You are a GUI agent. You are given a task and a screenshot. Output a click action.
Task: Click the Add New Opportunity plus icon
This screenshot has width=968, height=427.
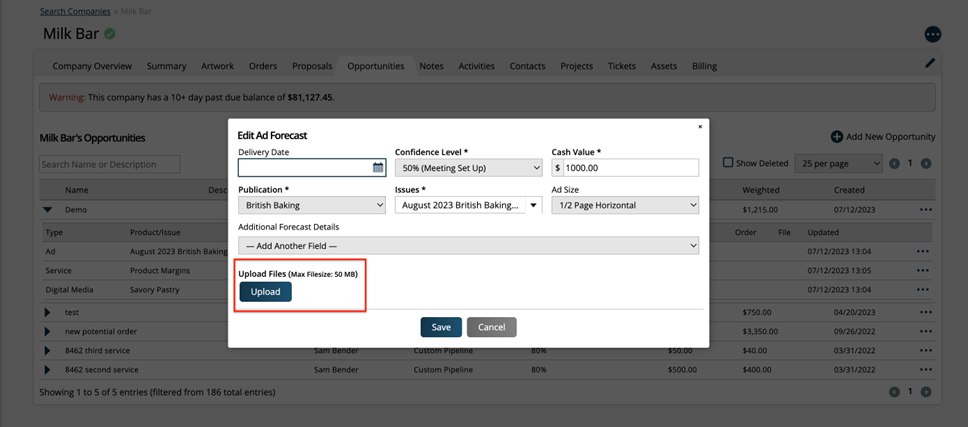[x=837, y=137]
